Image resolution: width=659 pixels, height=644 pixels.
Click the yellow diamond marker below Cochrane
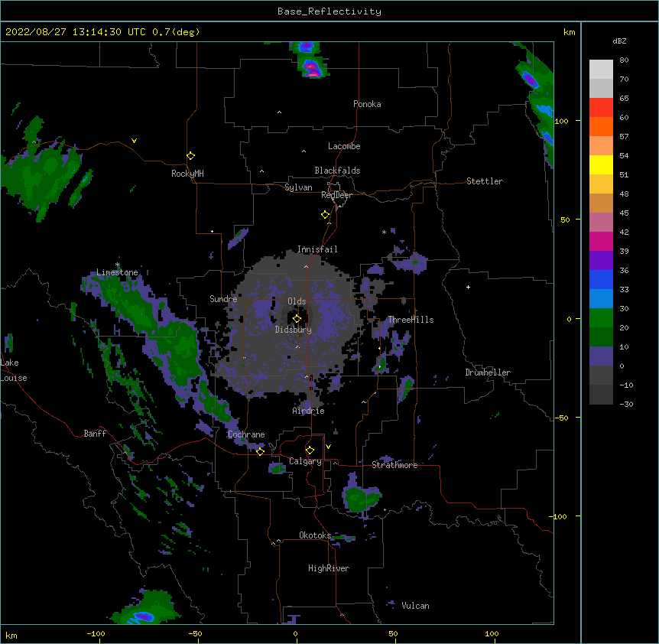(x=260, y=451)
